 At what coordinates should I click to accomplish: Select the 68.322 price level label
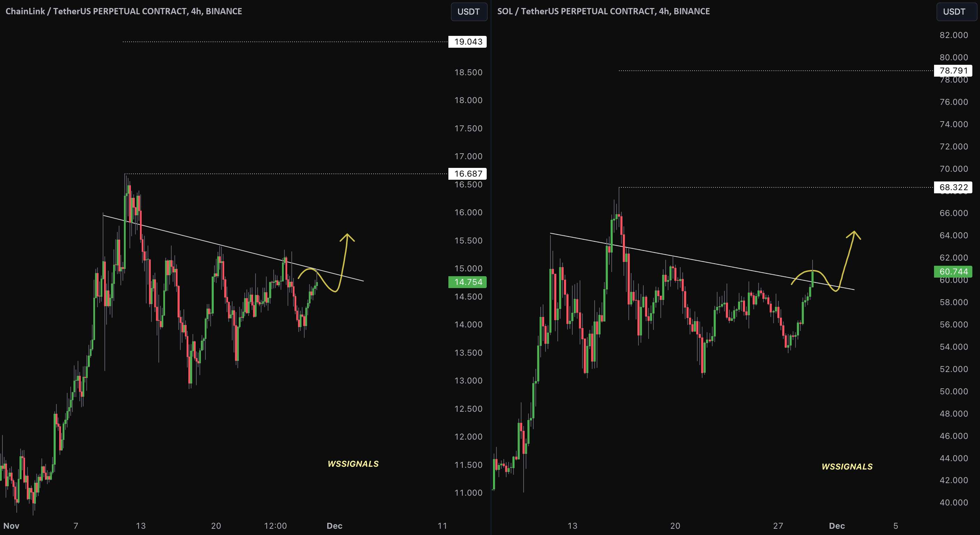coord(953,187)
